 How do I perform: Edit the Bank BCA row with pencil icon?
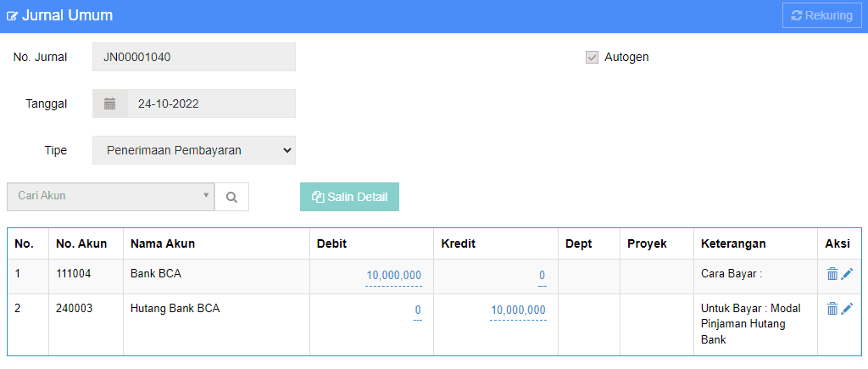click(x=847, y=274)
